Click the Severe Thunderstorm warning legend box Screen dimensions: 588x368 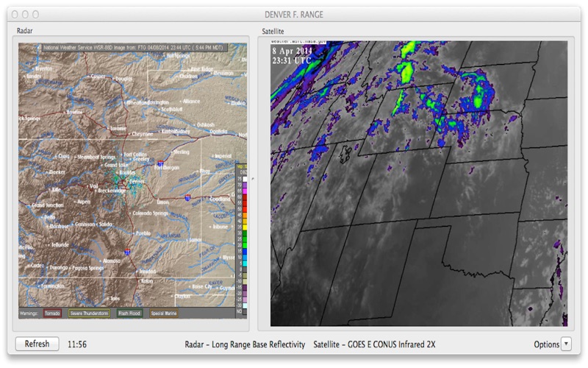[89, 314]
